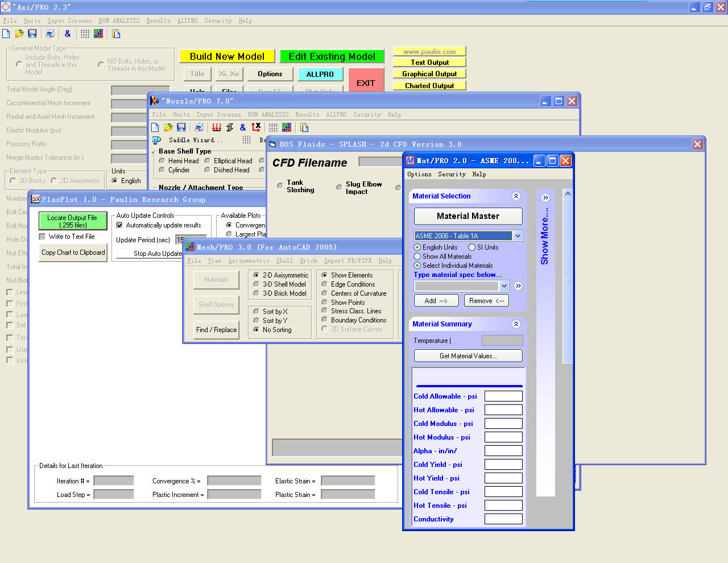Click the Material Master button
The image size is (728, 563).
pyautogui.click(x=468, y=216)
